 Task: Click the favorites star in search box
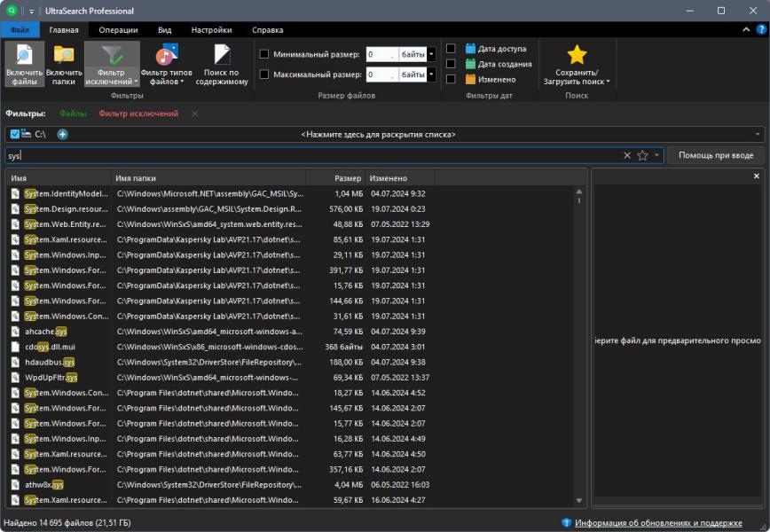coord(642,155)
